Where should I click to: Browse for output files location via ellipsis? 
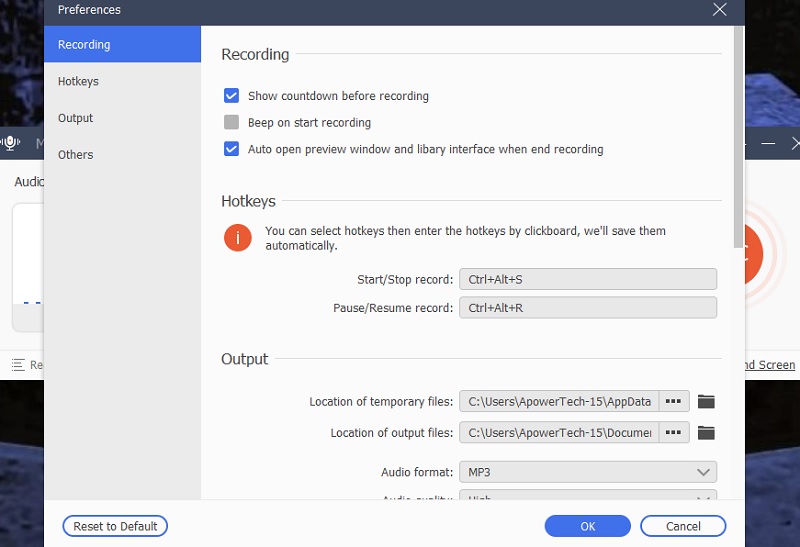673,433
